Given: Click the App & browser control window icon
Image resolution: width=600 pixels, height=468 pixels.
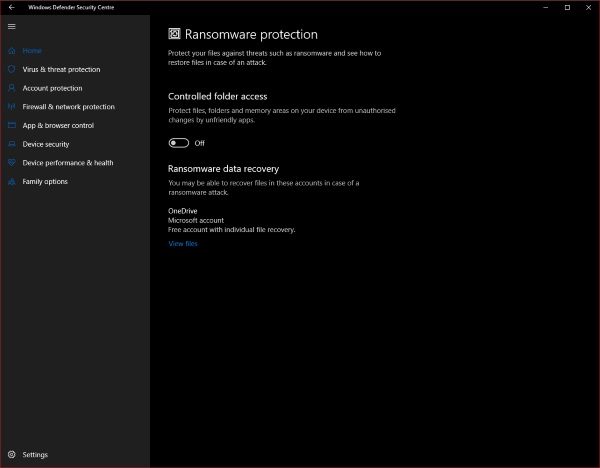Looking at the screenshot, I should point(11,125).
